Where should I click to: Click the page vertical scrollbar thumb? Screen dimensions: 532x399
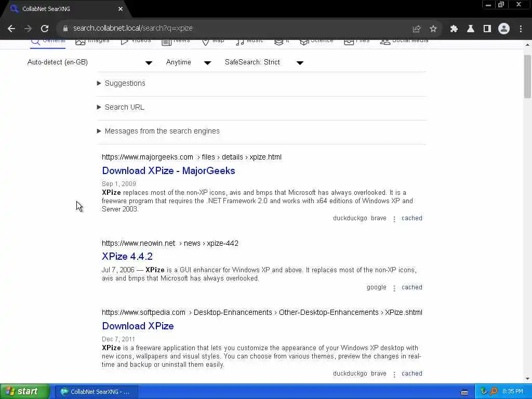click(x=527, y=76)
